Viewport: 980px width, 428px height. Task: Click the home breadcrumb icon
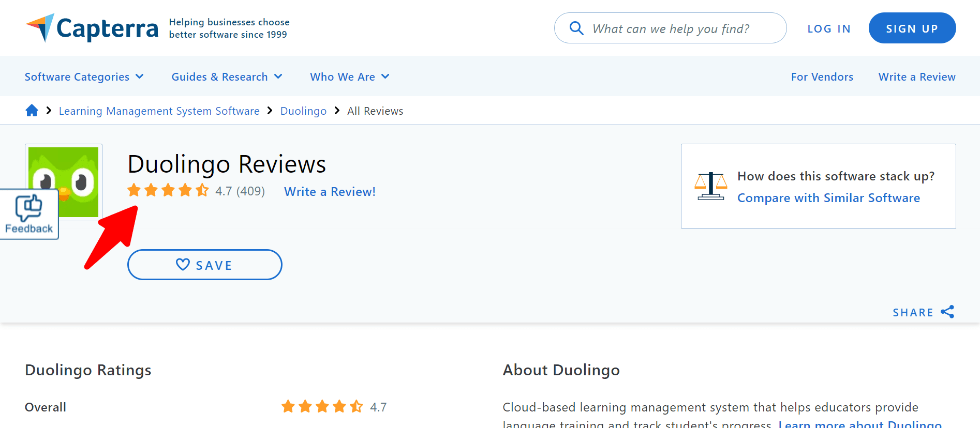(32, 111)
